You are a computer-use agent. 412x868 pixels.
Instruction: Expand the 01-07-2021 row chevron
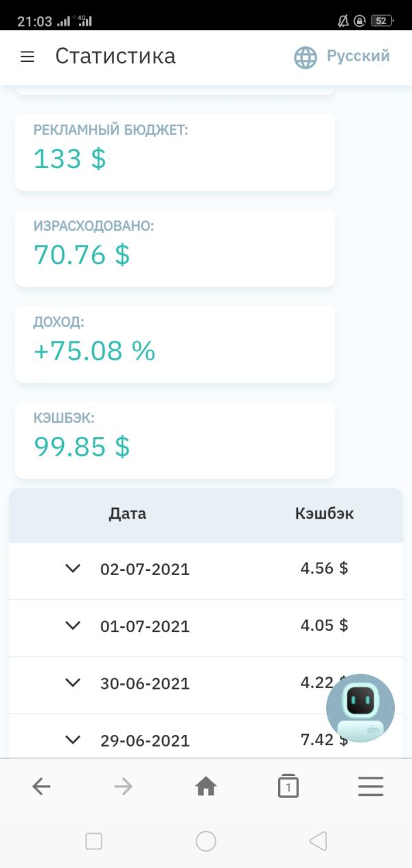tap(73, 625)
